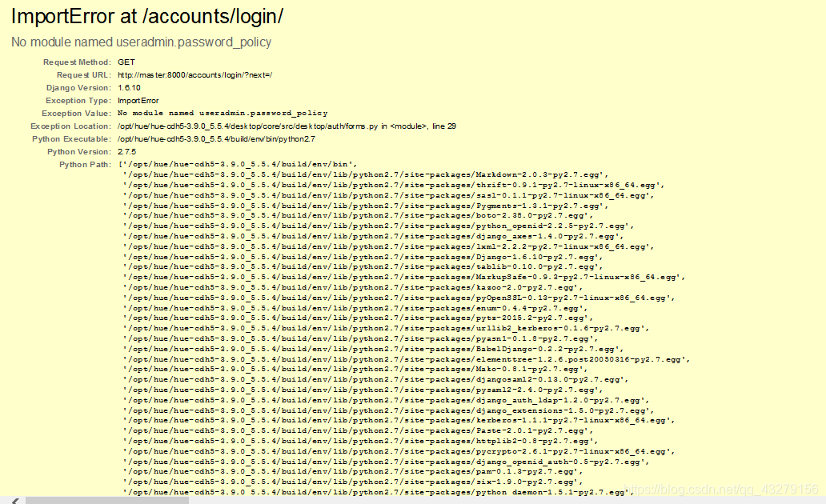Click the django_axes-1.4.0 egg path line
The width and height of the screenshot is (826, 504).
tap(374, 236)
